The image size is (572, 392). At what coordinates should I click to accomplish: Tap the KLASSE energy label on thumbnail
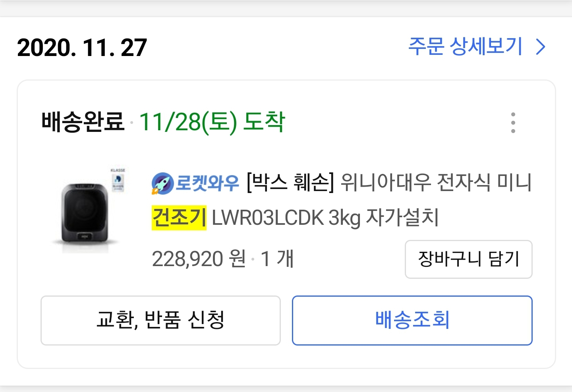[x=118, y=181]
